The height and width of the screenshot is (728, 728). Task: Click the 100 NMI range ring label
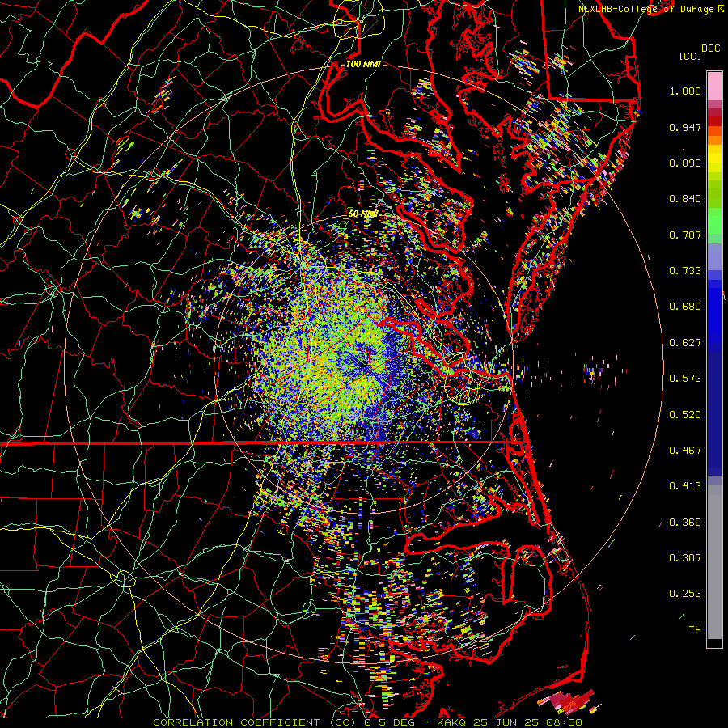[363, 64]
